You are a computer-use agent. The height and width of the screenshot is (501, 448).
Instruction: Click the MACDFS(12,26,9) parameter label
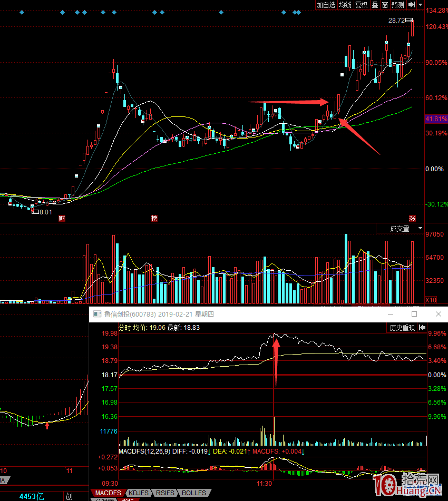coord(144,451)
